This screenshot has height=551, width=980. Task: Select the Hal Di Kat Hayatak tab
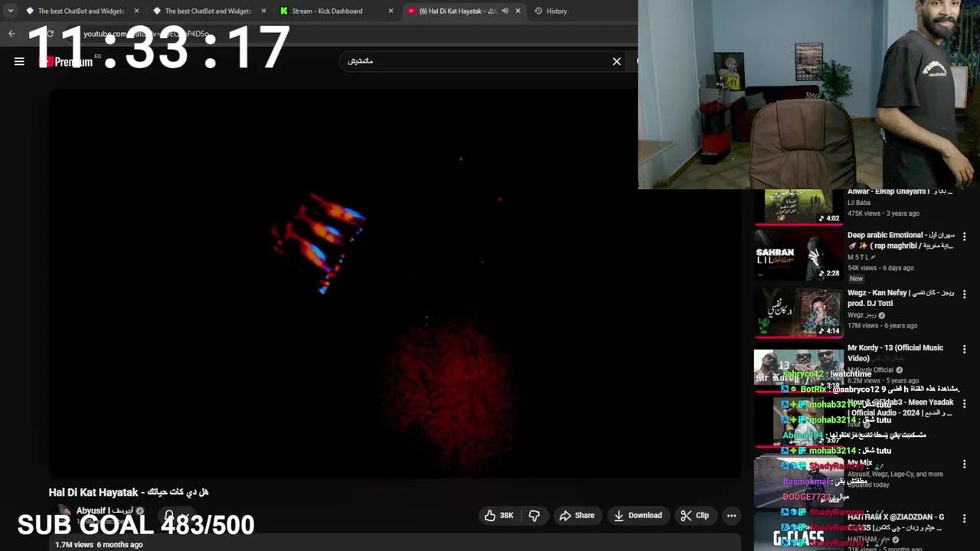coord(457,11)
